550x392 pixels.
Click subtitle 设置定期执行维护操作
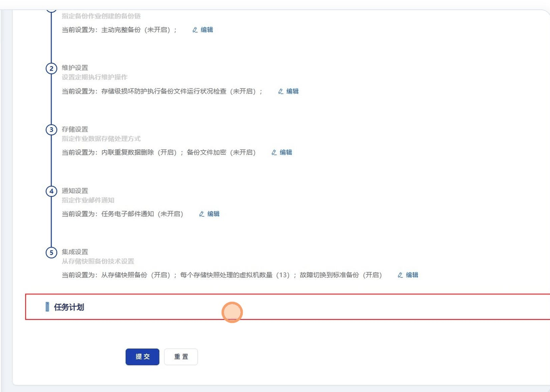click(x=95, y=77)
